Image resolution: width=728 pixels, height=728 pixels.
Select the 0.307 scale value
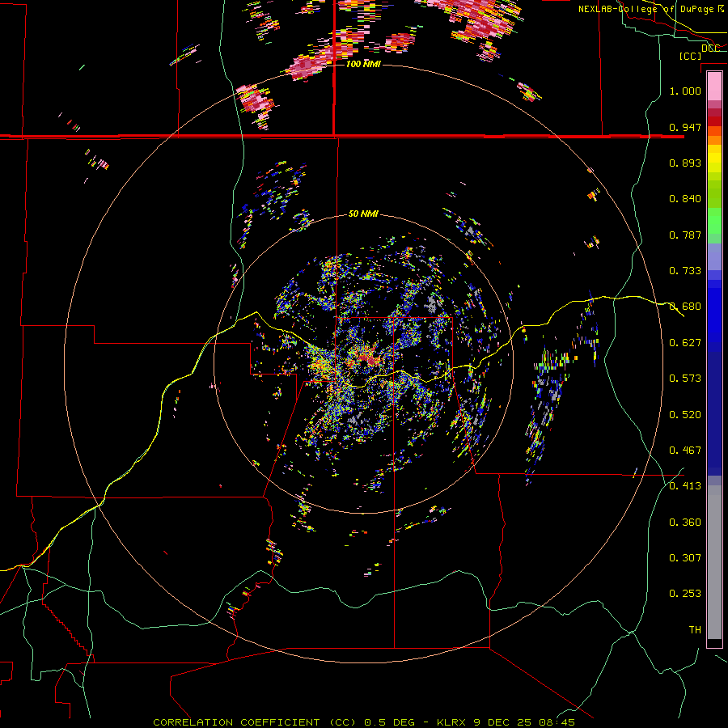point(685,558)
